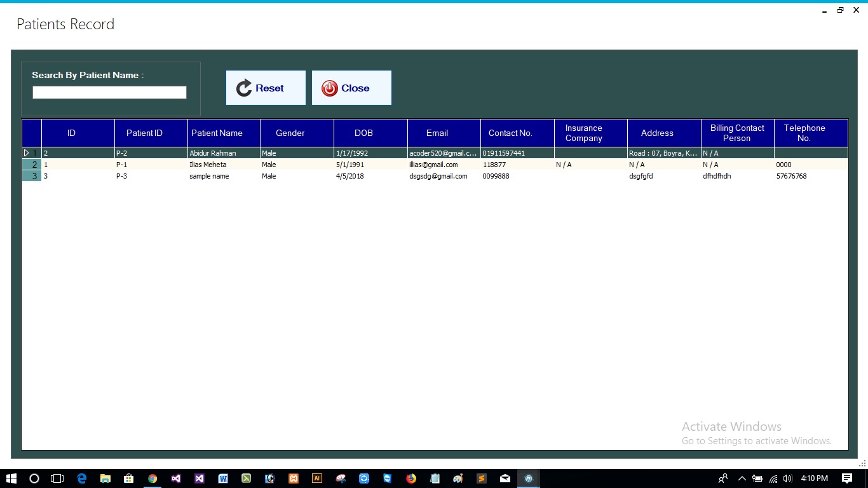Viewport: 868px width, 488px height.
Task: Open File Explorer from the taskbar
Action: point(105,478)
